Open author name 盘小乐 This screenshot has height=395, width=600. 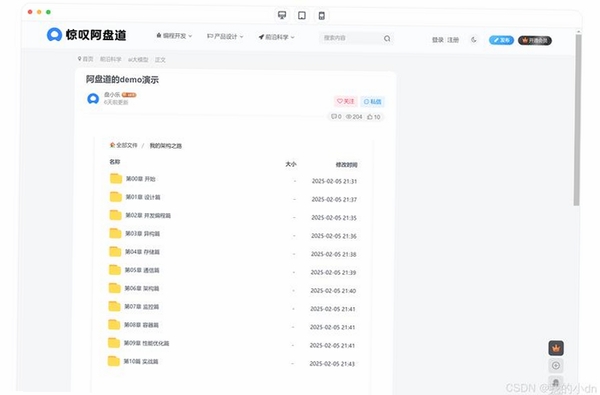tap(112, 95)
